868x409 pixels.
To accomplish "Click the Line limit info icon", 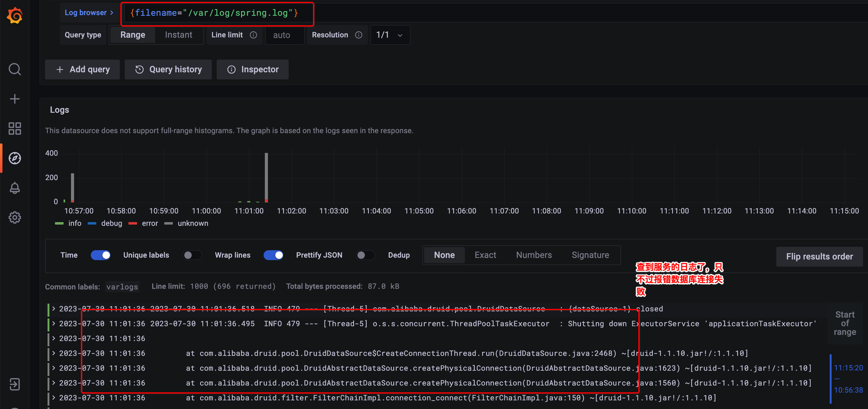I will tap(253, 35).
